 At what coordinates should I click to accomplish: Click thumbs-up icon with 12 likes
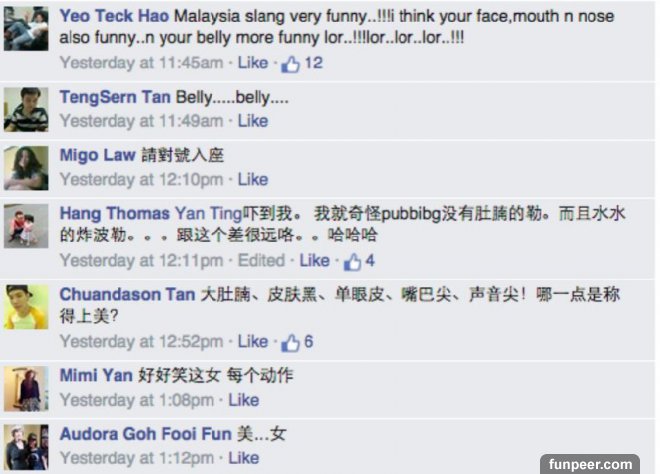click(290, 64)
